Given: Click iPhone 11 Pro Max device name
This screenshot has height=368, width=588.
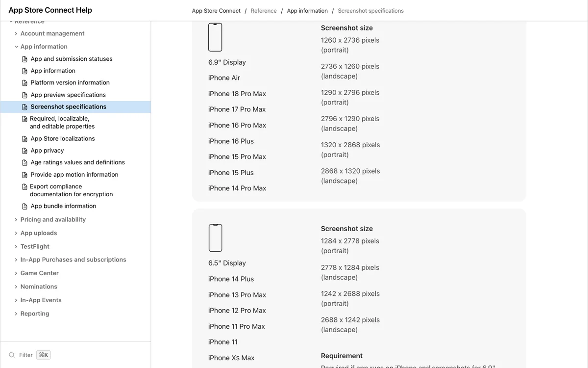Looking at the screenshot, I should tap(237, 326).
